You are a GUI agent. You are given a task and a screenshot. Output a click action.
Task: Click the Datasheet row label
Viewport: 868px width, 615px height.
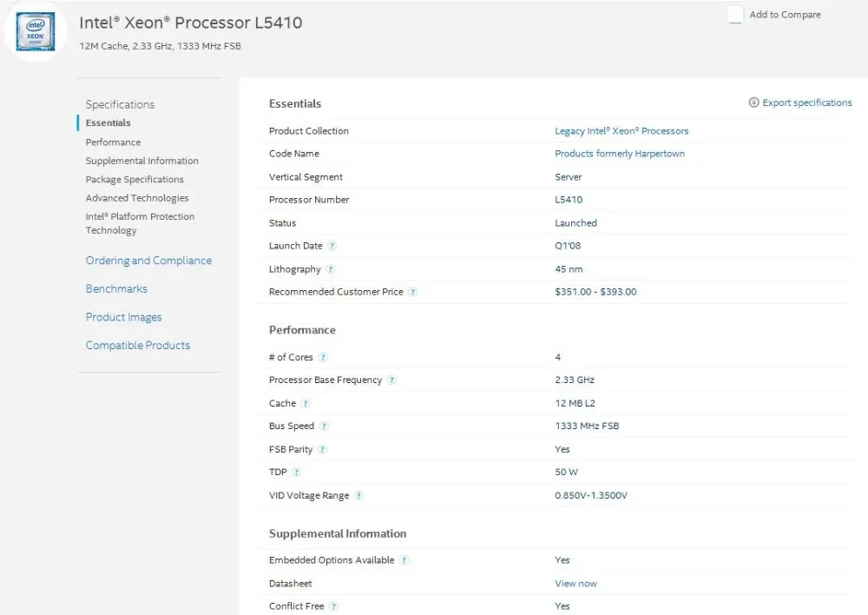tap(290, 584)
